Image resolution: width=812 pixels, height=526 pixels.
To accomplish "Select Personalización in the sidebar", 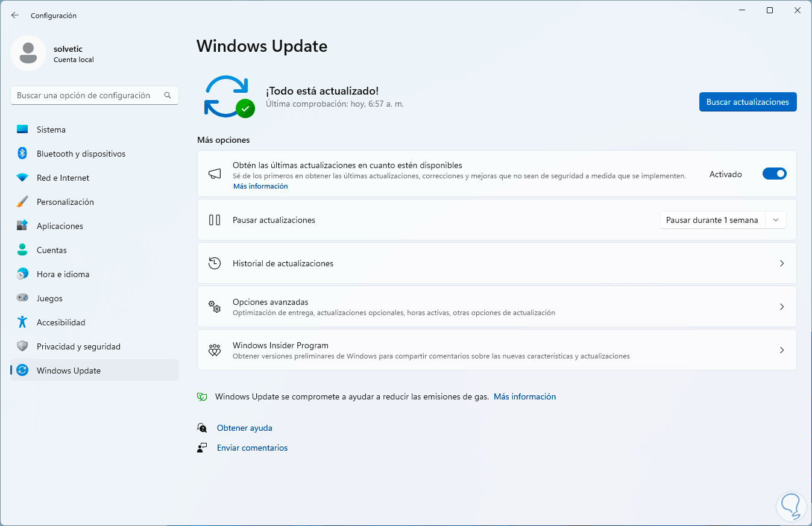I will (x=95, y=202).
